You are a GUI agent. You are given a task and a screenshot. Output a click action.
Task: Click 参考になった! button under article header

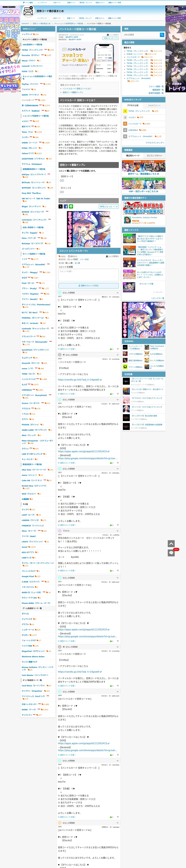(x=111, y=38)
